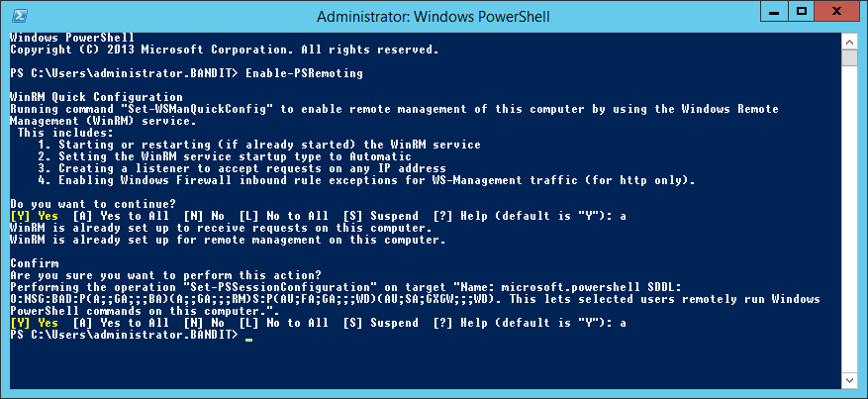The height and width of the screenshot is (399, 868).
Task: Click the scrollbar down arrow
Action: 851,383
